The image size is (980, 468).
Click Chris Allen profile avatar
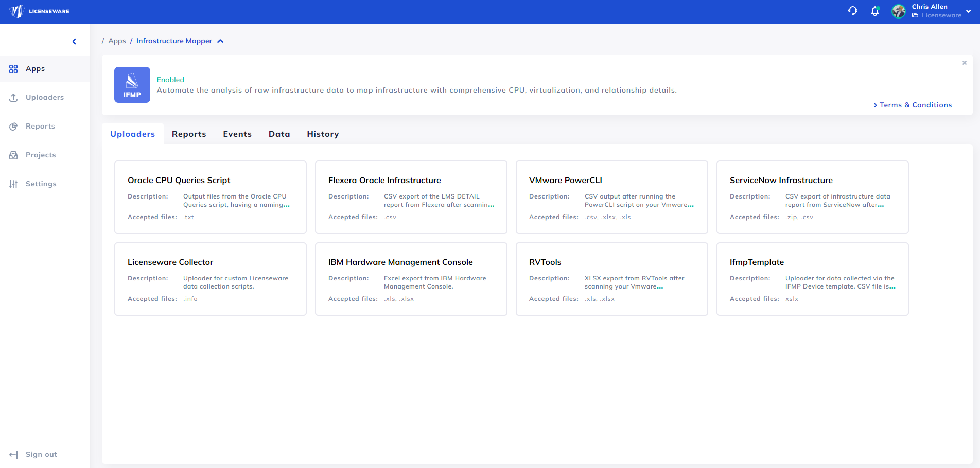[899, 11]
